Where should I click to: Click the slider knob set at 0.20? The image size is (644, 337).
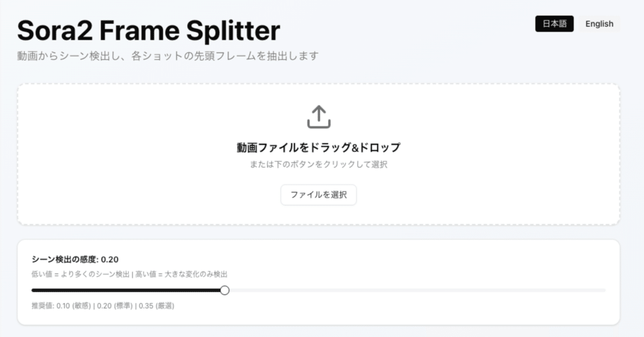(x=225, y=290)
